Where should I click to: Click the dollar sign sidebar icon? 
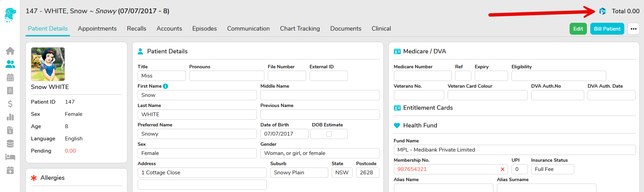coord(10,104)
